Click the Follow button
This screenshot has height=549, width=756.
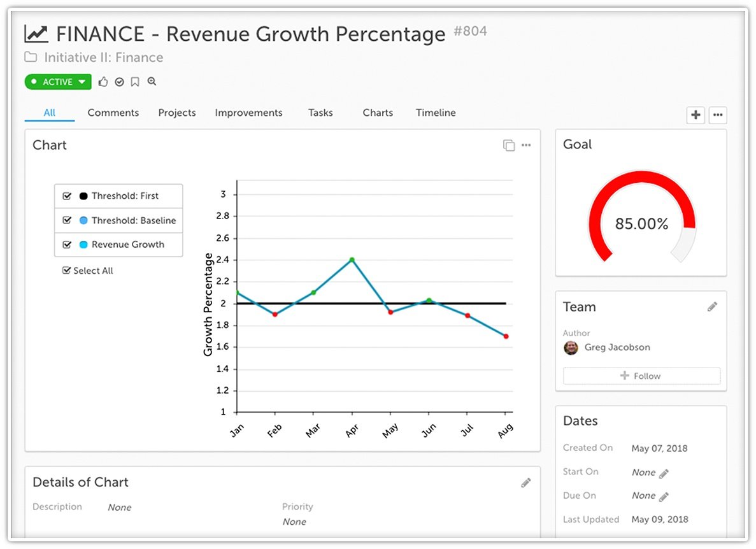tap(641, 376)
